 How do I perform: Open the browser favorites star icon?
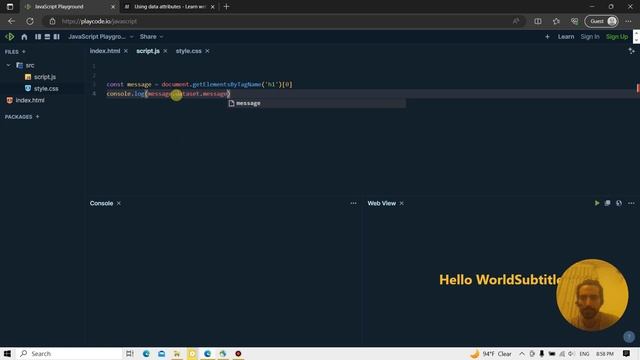[556, 21]
